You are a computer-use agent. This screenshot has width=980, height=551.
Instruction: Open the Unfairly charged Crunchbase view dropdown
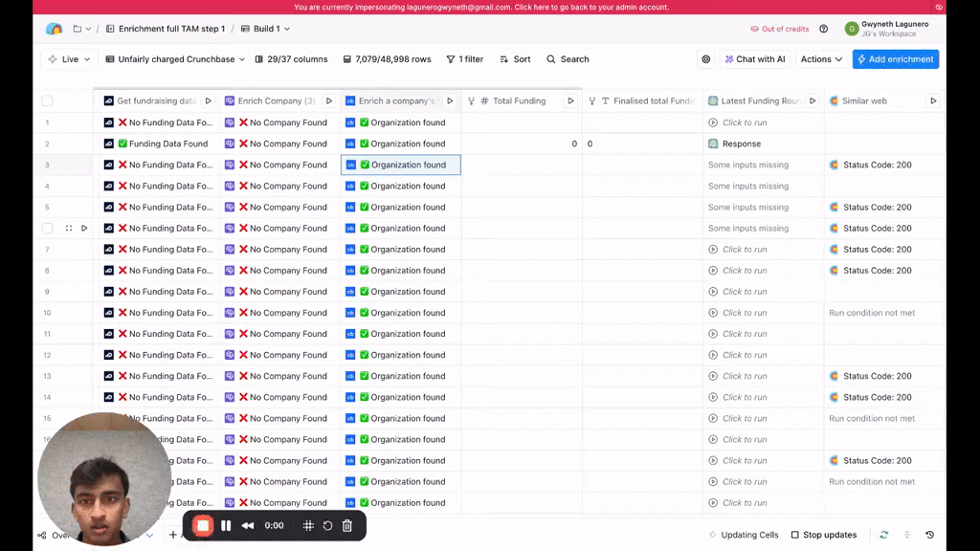(x=175, y=59)
